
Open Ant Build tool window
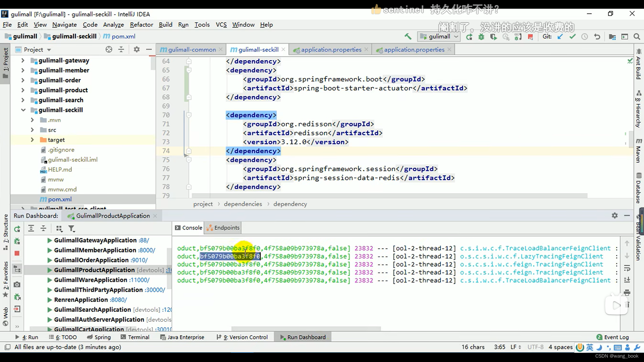[639, 64]
